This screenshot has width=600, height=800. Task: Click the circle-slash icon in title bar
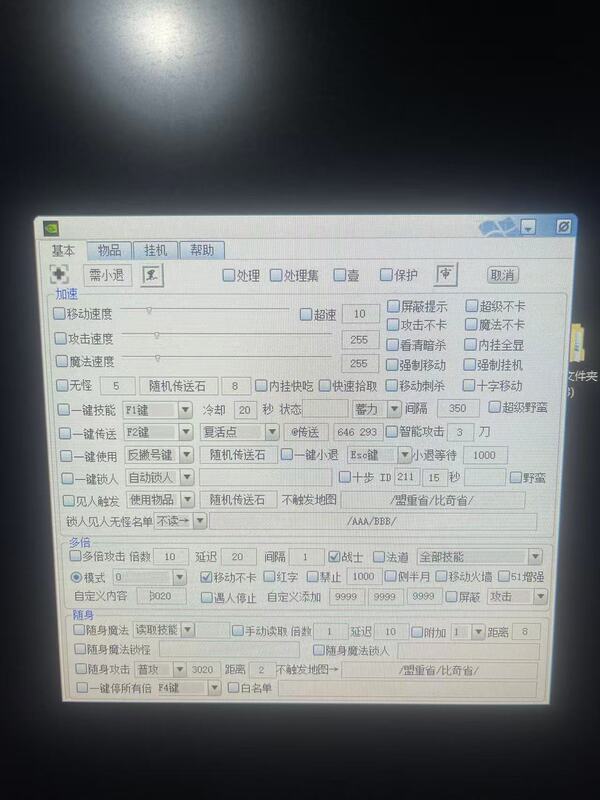point(563,226)
